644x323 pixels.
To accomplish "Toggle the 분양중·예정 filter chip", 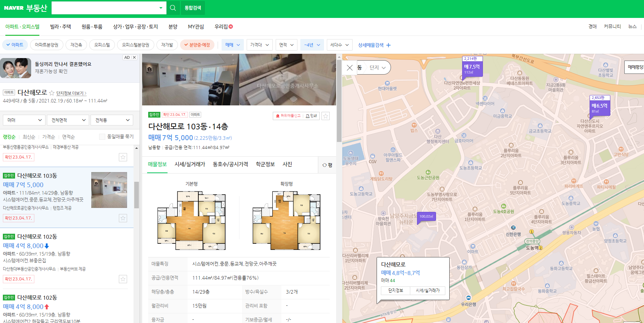I will (197, 45).
